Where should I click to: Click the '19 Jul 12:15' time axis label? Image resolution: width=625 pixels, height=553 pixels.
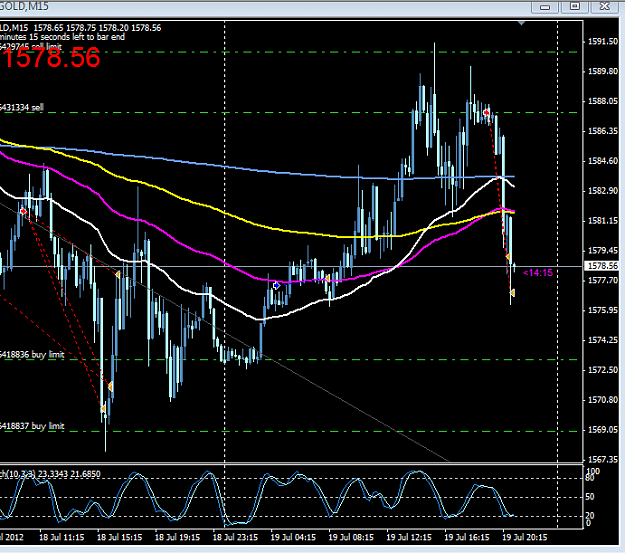pyautogui.click(x=409, y=537)
